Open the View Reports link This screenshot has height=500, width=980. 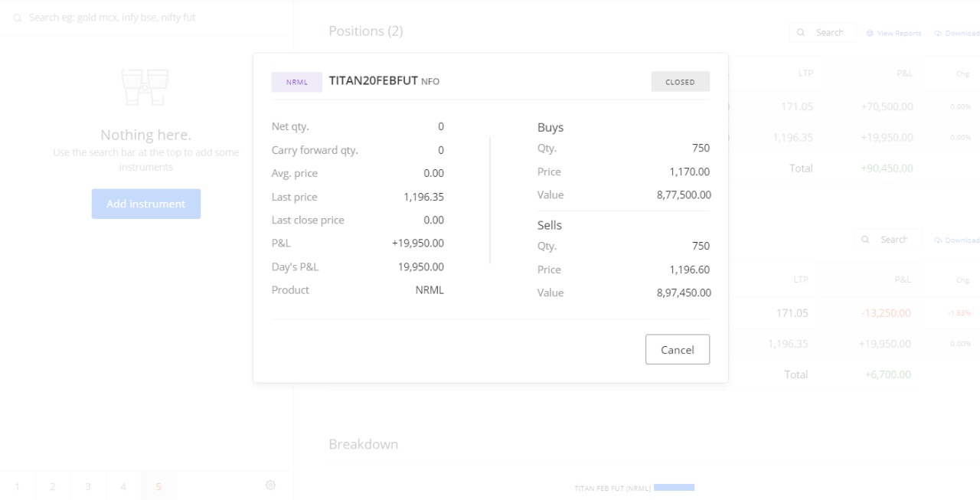pos(899,34)
